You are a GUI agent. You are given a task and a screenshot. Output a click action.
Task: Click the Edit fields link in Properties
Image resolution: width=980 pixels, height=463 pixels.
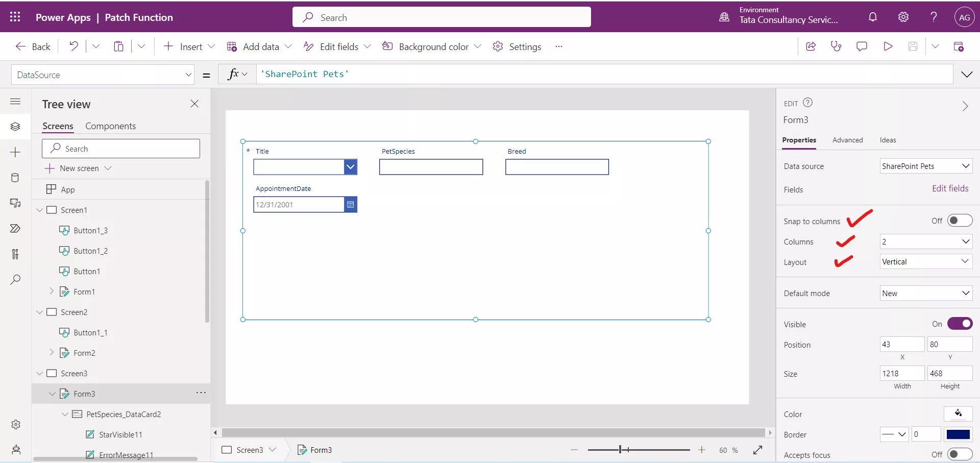click(950, 188)
